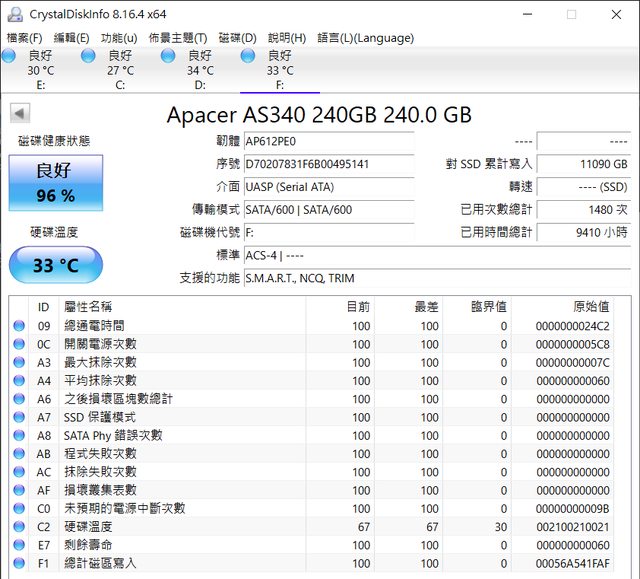Open the 佈景主題(T) menu
This screenshot has height=579, width=640.
[178, 38]
